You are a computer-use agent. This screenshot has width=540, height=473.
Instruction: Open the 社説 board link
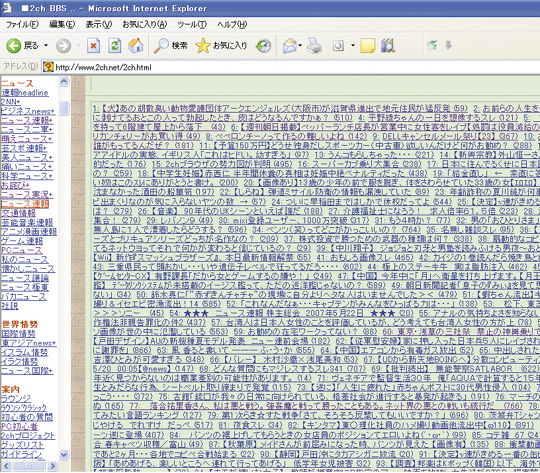10,306
